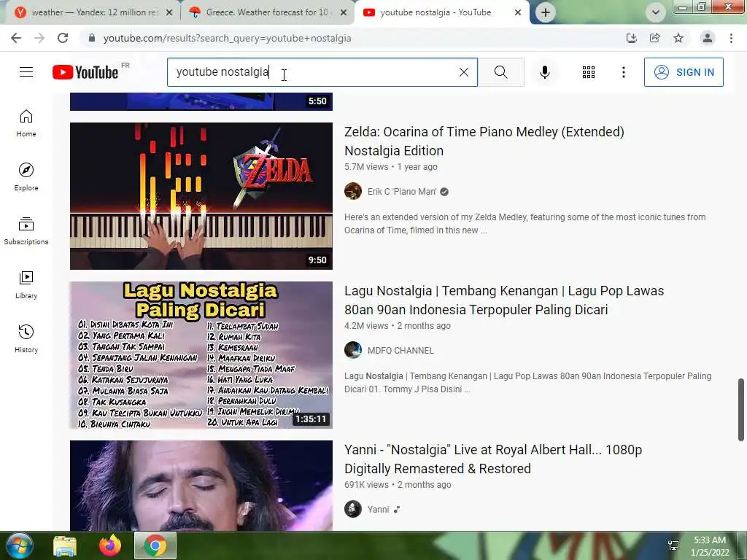Open the network icon in system tray
The width and height of the screenshot is (747, 560).
click(x=673, y=545)
